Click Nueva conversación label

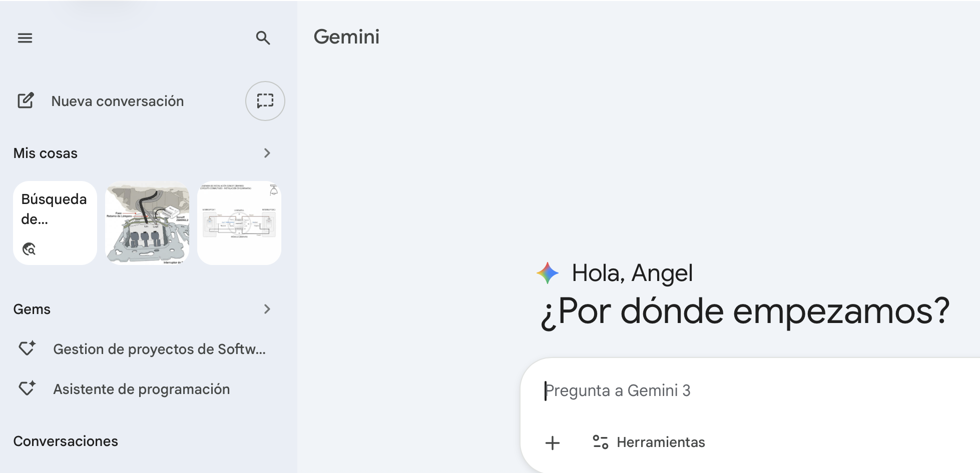pos(118,101)
